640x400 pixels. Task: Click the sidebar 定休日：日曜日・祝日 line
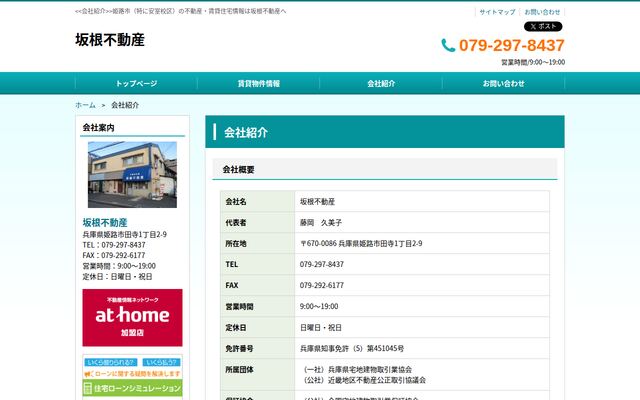[x=117, y=276]
